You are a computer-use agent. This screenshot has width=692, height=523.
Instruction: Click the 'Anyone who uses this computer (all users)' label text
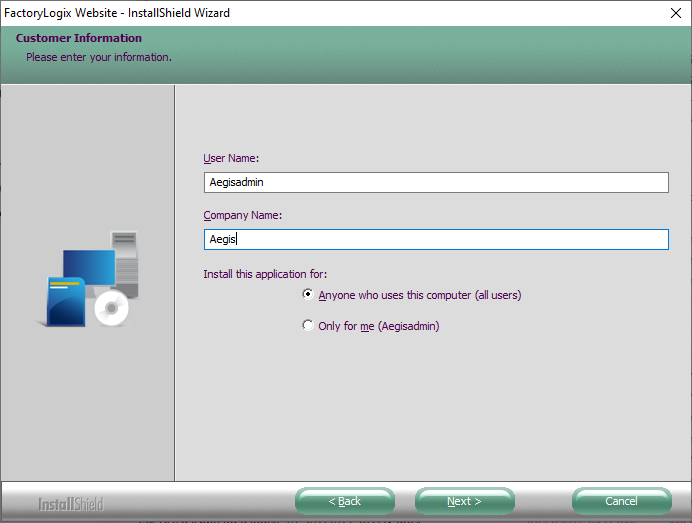coord(419,295)
